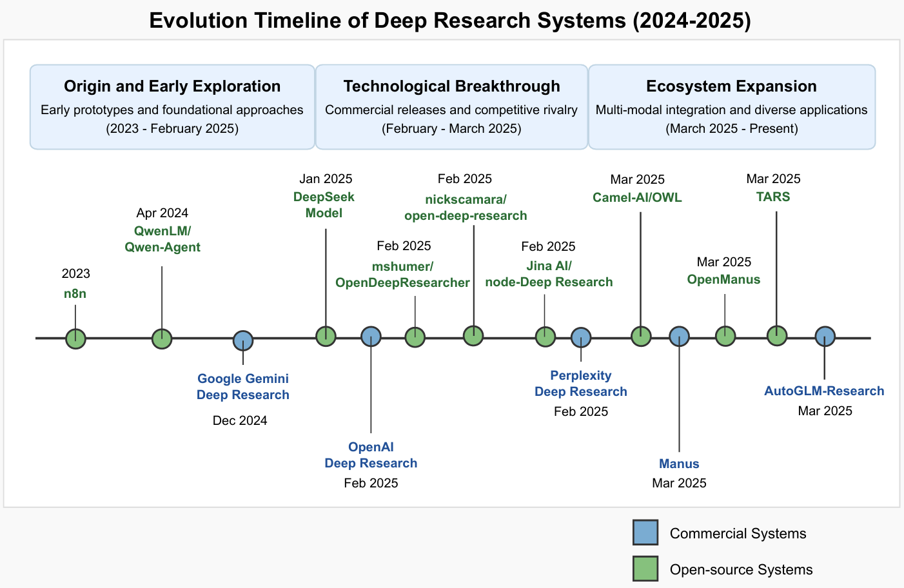This screenshot has width=904, height=588.
Task: Click 'Commercial releases and competitive rivalry' text
Action: (x=451, y=110)
